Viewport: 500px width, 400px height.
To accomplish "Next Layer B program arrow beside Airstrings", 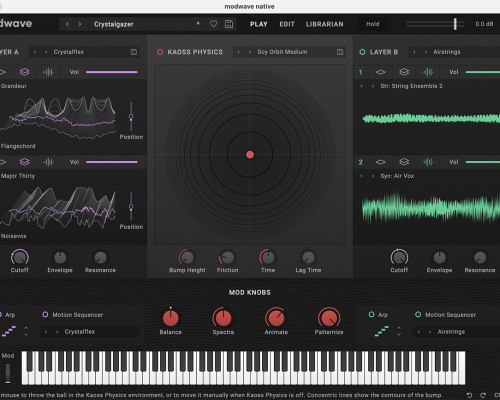I will point(426,52).
